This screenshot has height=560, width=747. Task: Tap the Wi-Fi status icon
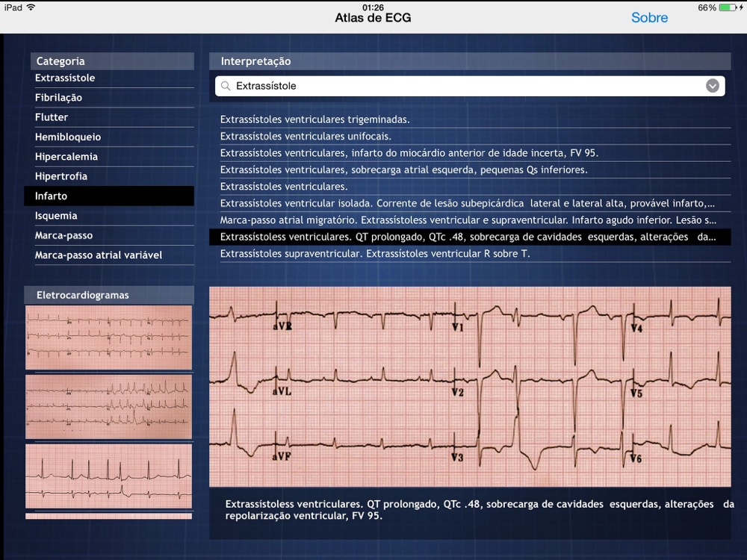click(x=31, y=7)
